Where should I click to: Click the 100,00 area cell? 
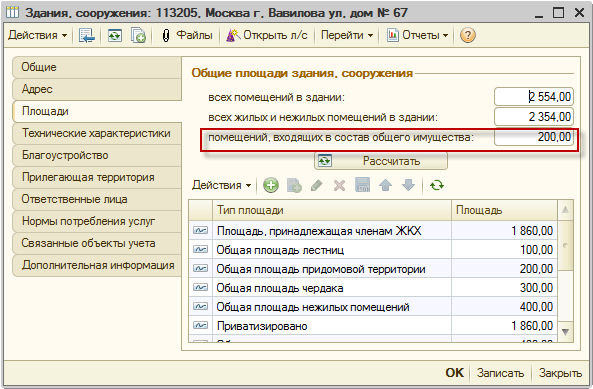[504, 250]
